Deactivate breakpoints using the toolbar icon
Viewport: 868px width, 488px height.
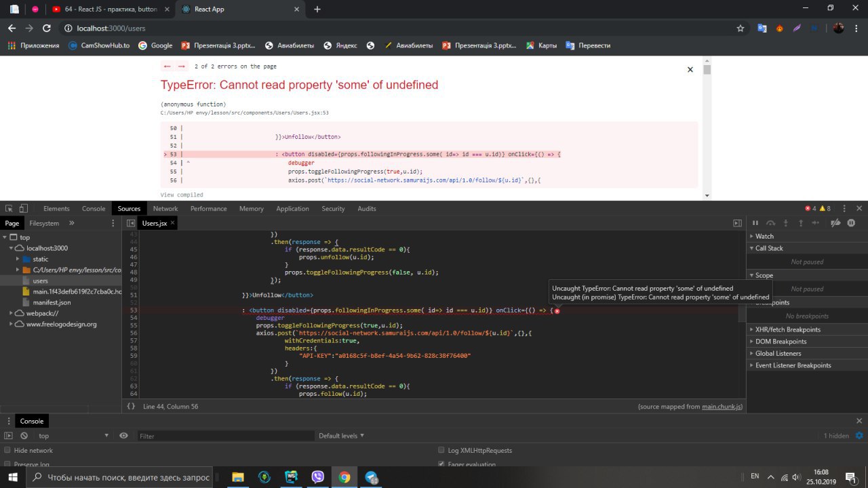coord(835,223)
